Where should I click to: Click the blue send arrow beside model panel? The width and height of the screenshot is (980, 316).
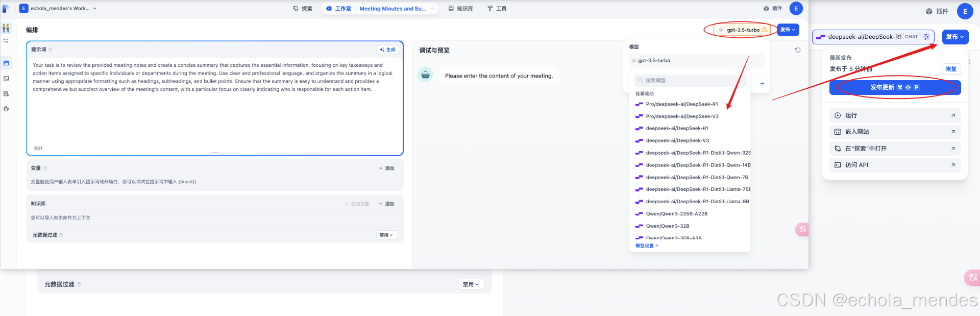(762, 83)
